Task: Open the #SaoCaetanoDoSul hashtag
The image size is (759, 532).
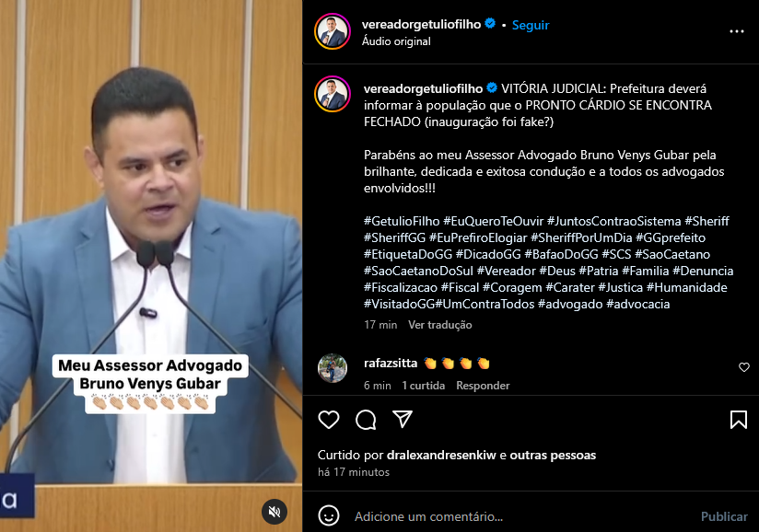Action: [419, 271]
